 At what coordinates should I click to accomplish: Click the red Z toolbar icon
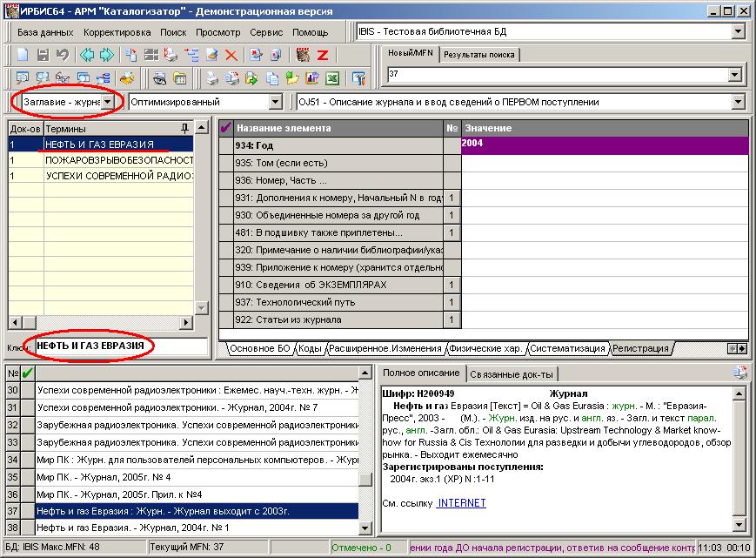(323, 55)
